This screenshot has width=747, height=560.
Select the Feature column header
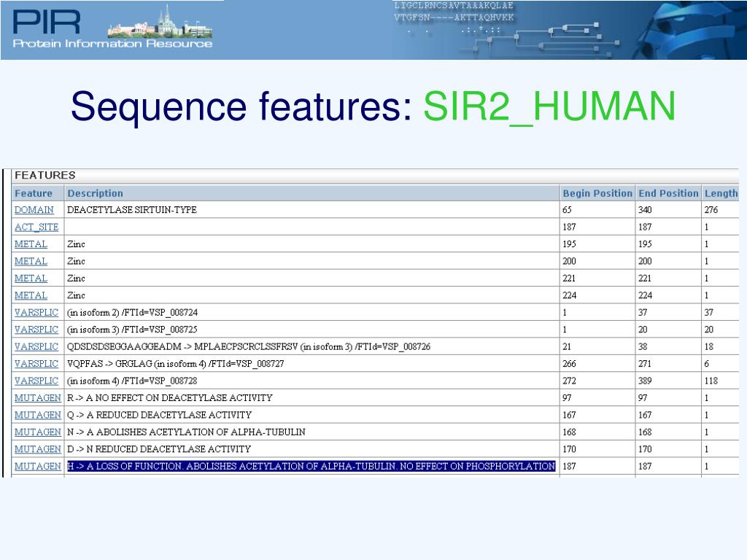pyautogui.click(x=34, y=193)
